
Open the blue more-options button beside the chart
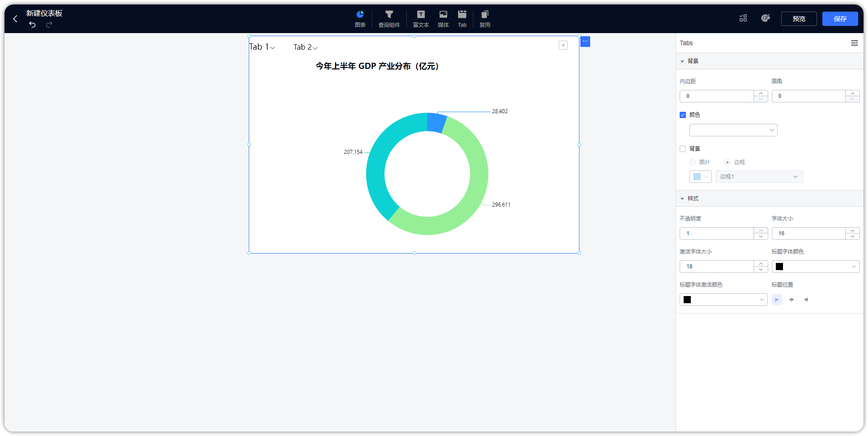point(585,42)
